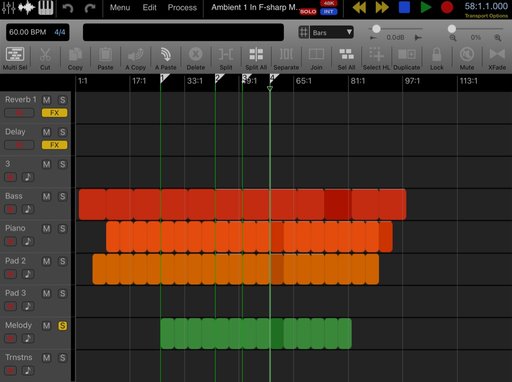Click the Join tool
The height and width of the screenshot is (382, 512).
pos(316,59)
